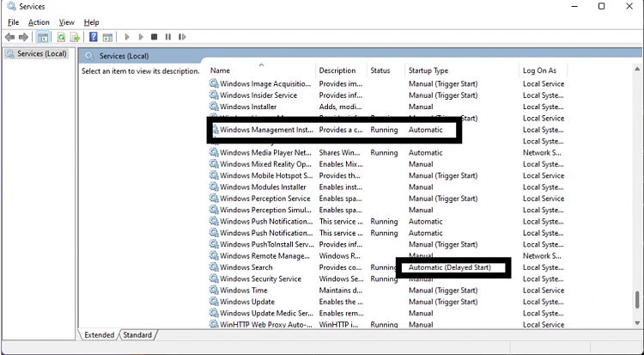The height and width of the screenshot is (355, 644).
Task: Click the scrollbar down arrow in services list
Action: (x=637, y=323)
